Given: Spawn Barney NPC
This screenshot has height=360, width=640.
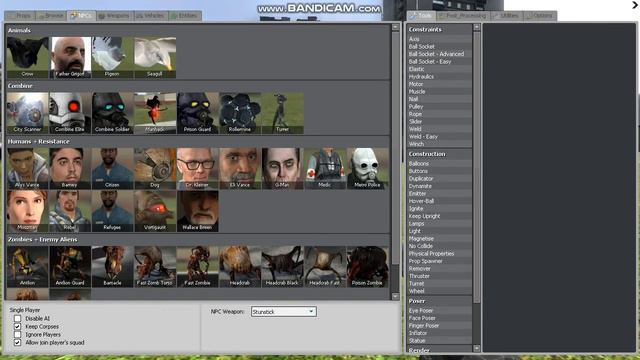Looking at the screenshot, I should click(x=70, y=168).
